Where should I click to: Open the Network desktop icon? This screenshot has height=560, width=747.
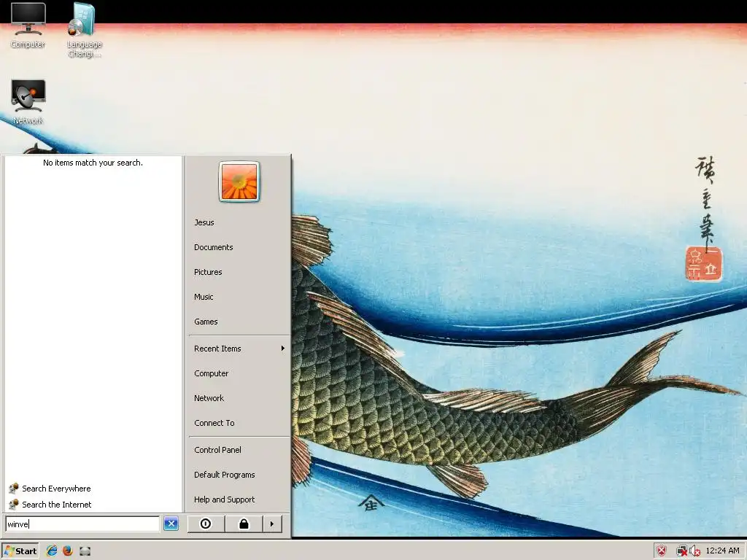(x=28, y=102)
